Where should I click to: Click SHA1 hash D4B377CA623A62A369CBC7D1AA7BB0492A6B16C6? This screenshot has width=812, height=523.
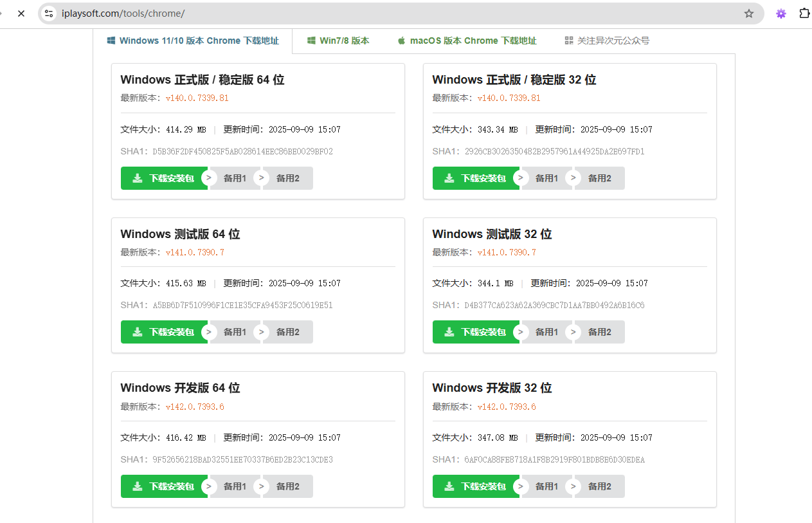coord(554,306)
